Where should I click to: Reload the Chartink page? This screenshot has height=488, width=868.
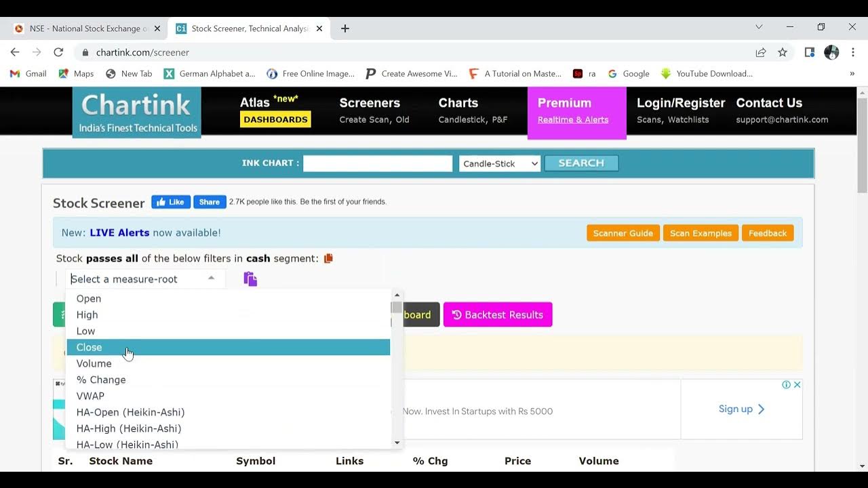click(58, 52)
